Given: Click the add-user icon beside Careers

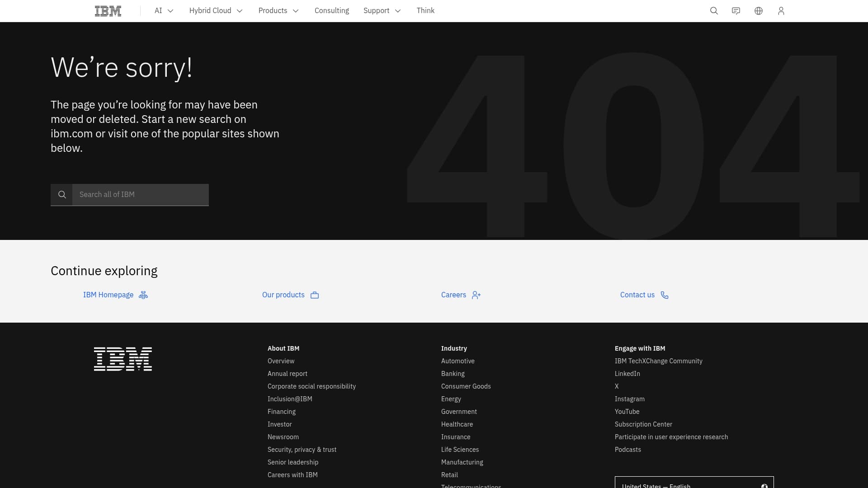Looking at the screenshot, I should 476,295.
